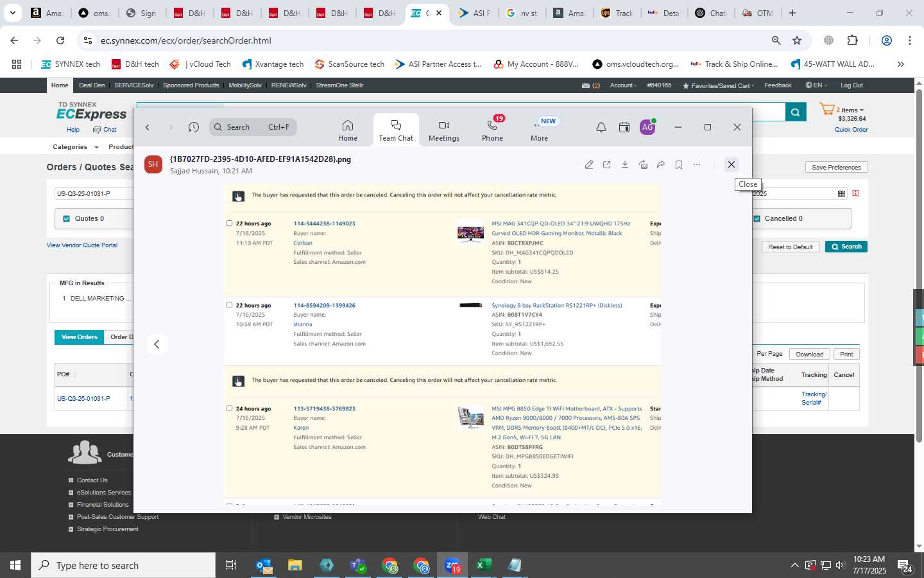Image resolution: width=924 pixels, height=578 pixels.
Task: Open the AG profile avatar menu
Action: tap(647, 127)
